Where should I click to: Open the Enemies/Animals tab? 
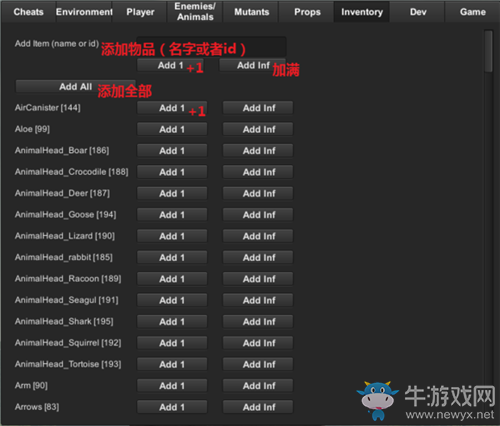coord(195,12)
